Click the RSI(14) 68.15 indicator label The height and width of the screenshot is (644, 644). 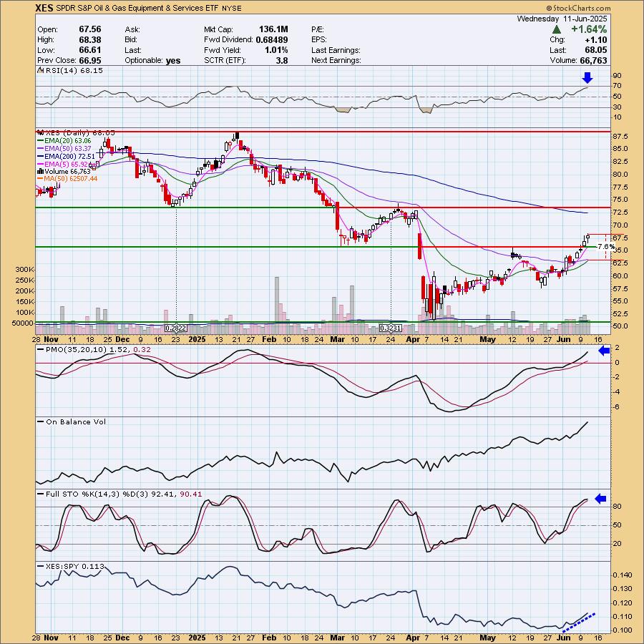74,71
